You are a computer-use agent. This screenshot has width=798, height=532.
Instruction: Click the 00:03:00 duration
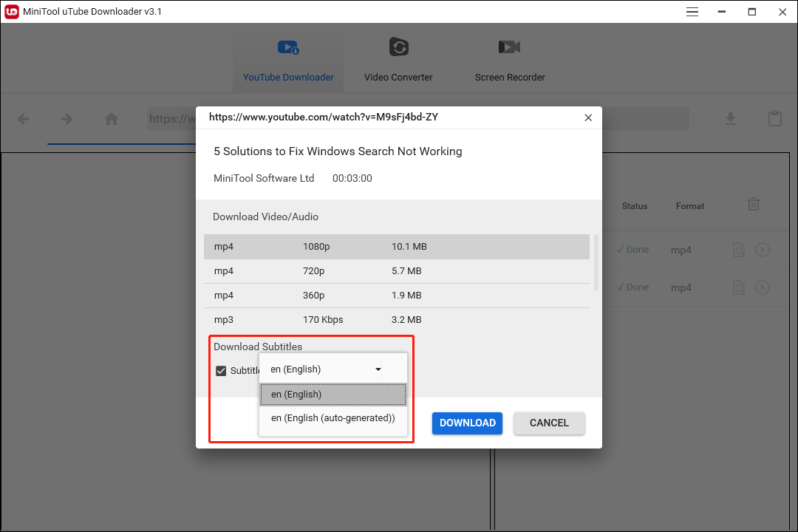352,178
